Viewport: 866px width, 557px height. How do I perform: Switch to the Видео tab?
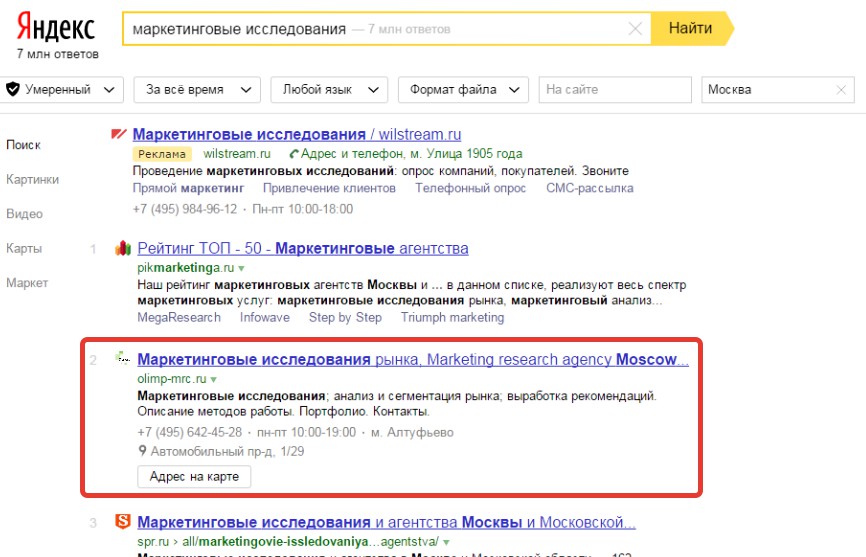pos(24,214)
